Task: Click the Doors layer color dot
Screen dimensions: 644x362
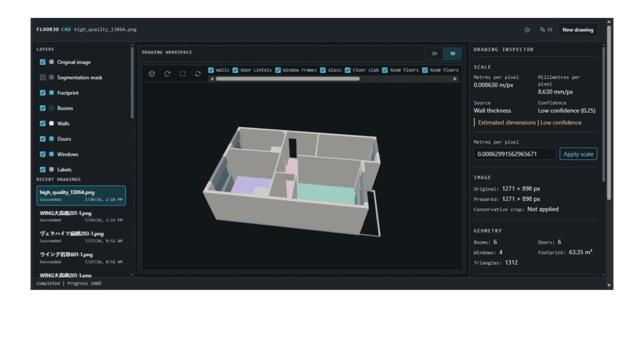Action: click(x=51, y=139)
